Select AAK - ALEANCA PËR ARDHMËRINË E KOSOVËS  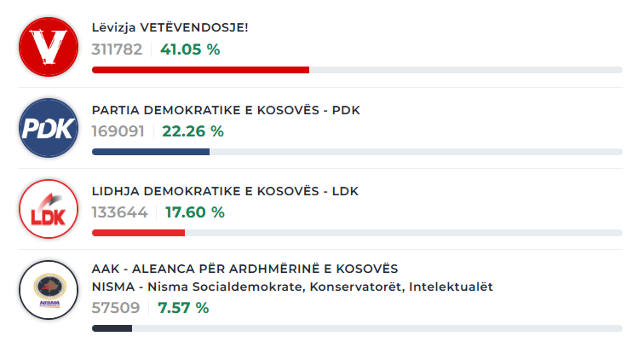click(244, 270)
